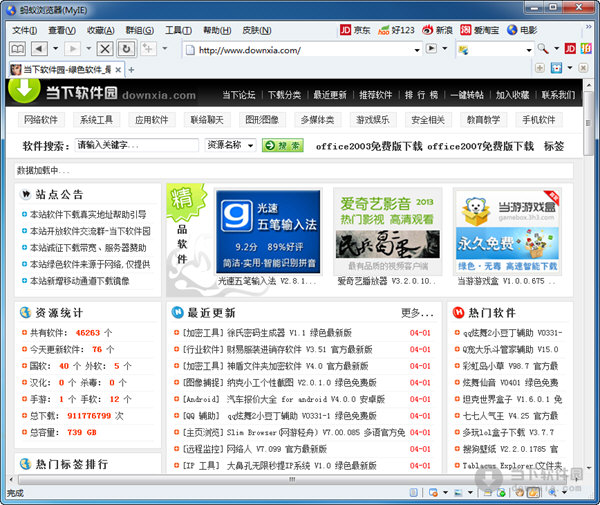Open the office2003免费版下载 link
Screen dimensions: 600x505
(x=369, y=146)
